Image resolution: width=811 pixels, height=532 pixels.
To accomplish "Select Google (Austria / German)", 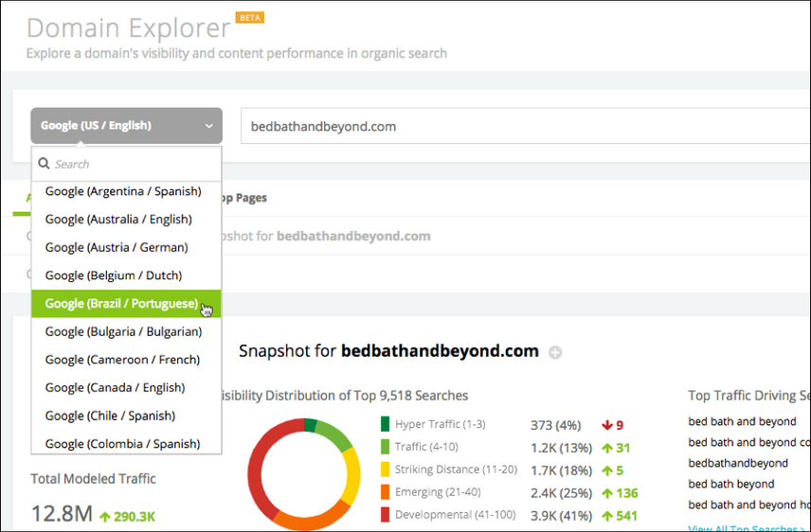I will pos(126,247).
